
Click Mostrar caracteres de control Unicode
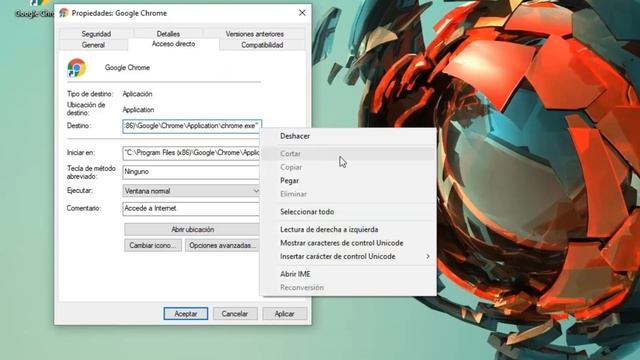(x=348, y=243)
